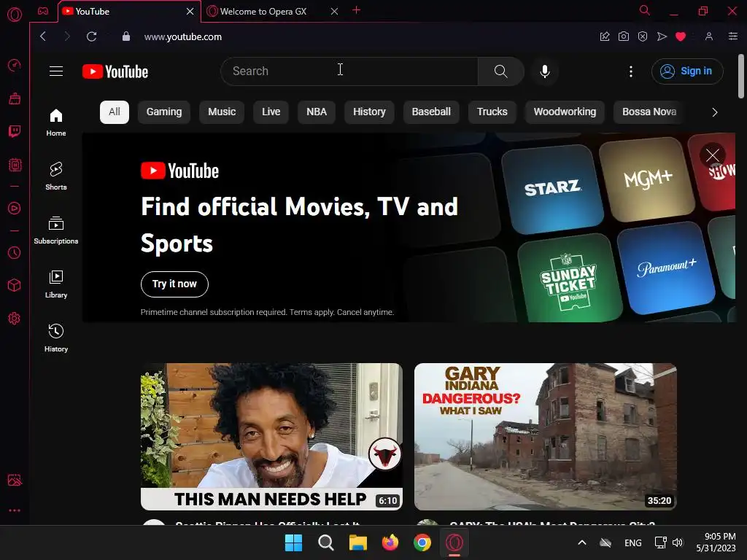Screen dimensions: 747x560
Task: Open the edit/share page icon in address bar
Action: pos(605,36)
